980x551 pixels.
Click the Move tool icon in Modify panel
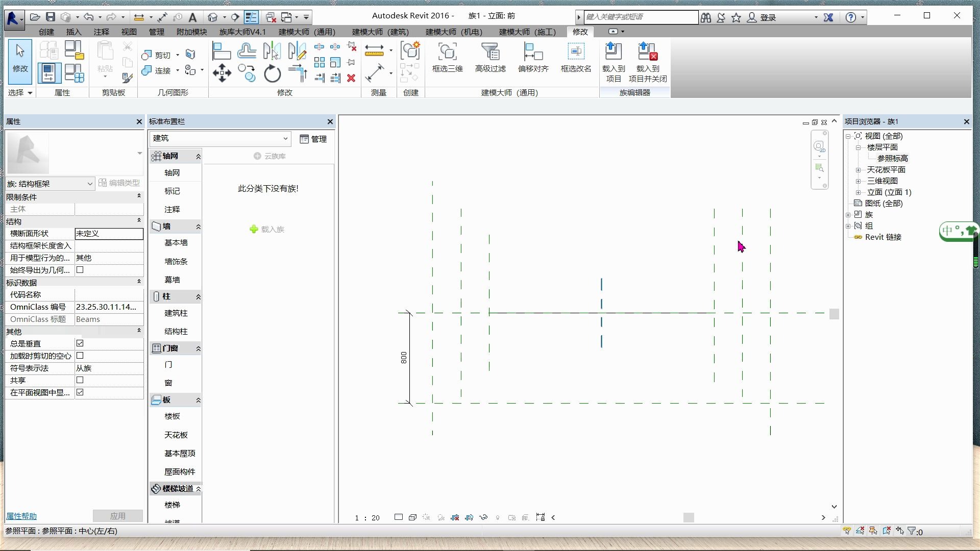click(x=222, y=73)
